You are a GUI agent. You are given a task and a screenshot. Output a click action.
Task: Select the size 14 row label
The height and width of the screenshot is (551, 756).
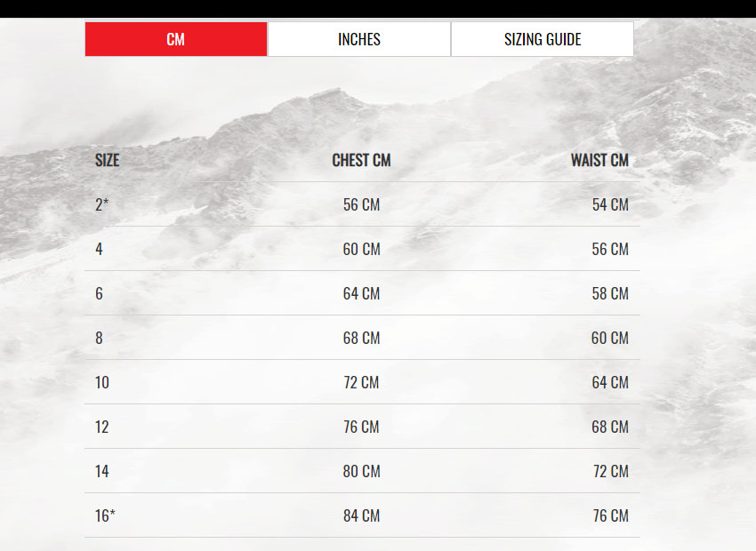coord(101,471)
